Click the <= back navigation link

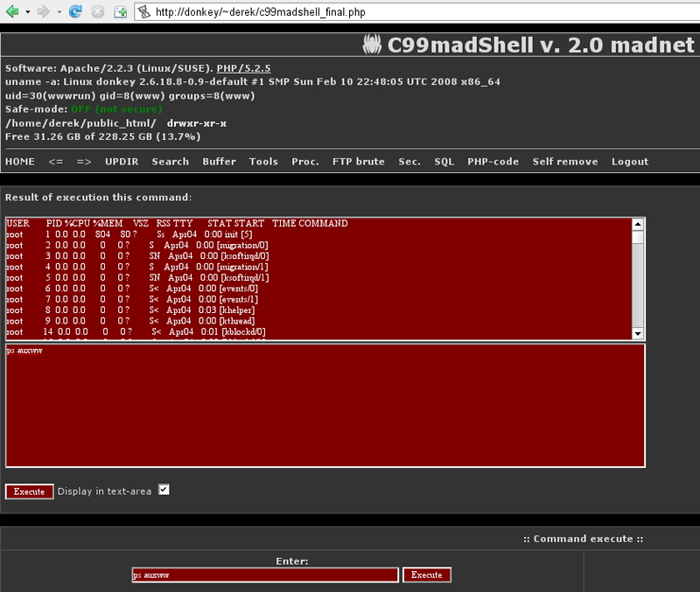[x=56, y=162]
